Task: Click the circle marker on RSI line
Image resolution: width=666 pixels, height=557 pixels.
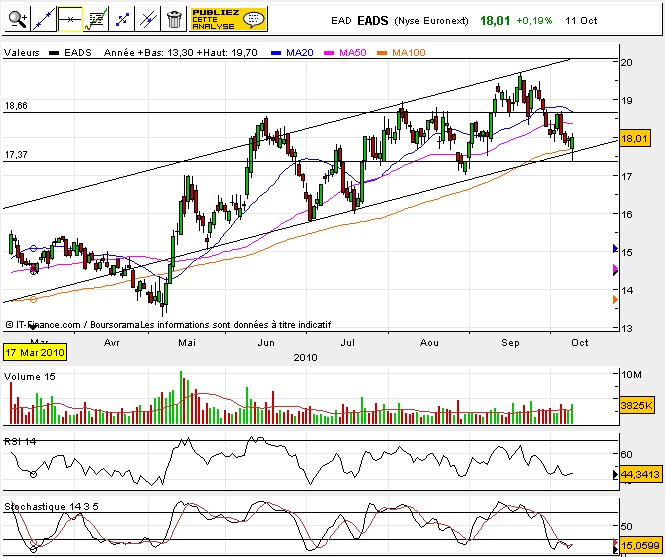Action: point(34,474)
